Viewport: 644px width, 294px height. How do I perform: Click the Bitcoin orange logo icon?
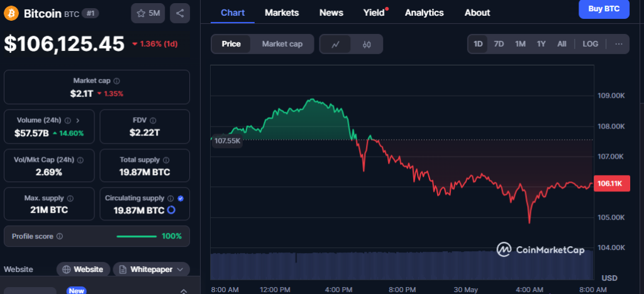point(11,14)
